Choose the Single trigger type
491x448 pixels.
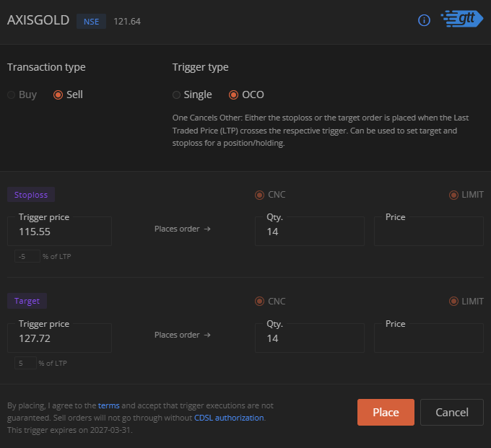[x=177, y=95]
